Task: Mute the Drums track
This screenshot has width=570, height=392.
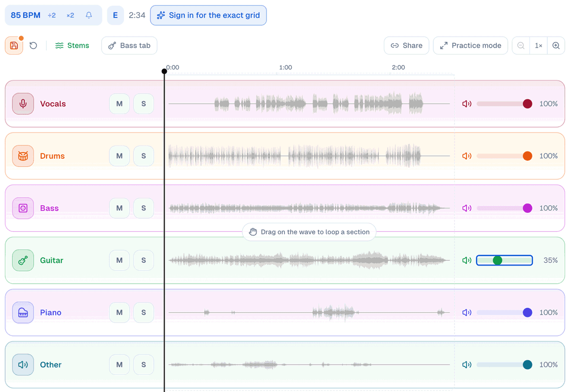Action: tap(119, 156)
